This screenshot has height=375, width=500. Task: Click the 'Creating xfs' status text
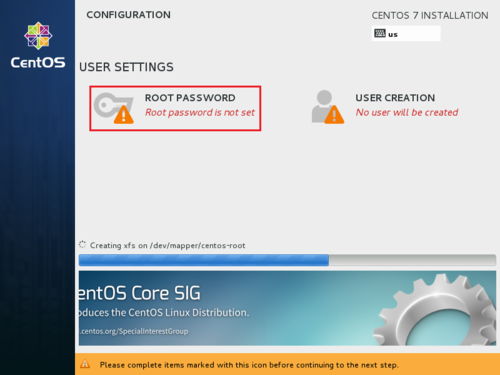tap(167, 246)
